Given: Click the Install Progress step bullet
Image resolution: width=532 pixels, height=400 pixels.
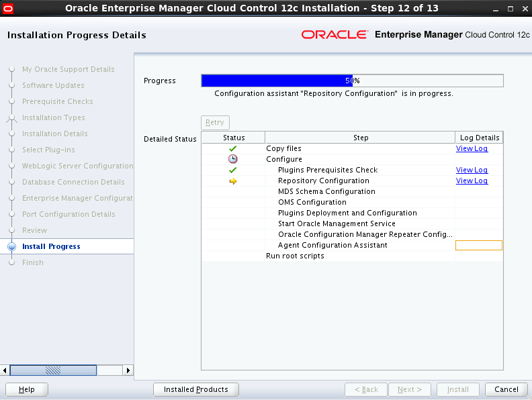Looking at the screenshot, I should tap(12, 246).
